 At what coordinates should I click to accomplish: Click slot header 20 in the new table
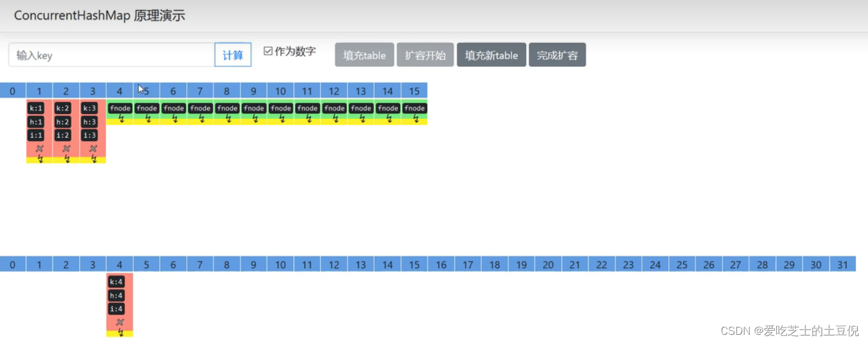pos(548,264)
